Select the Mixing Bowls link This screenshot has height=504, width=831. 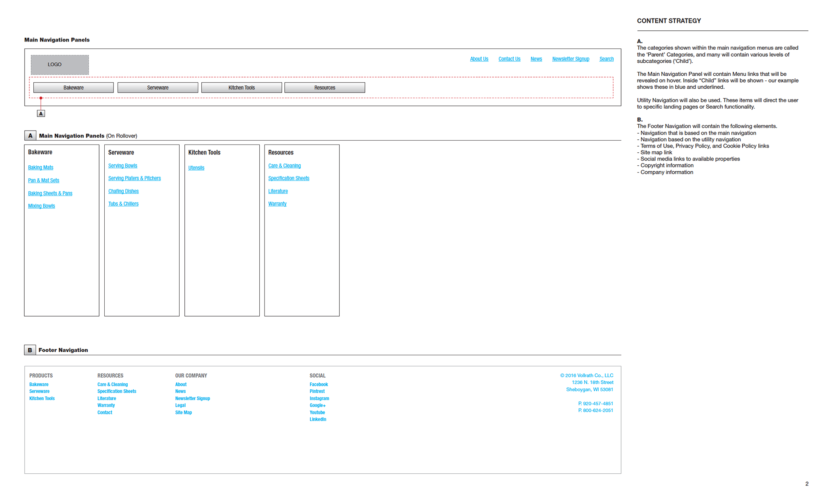pos(42,206)
